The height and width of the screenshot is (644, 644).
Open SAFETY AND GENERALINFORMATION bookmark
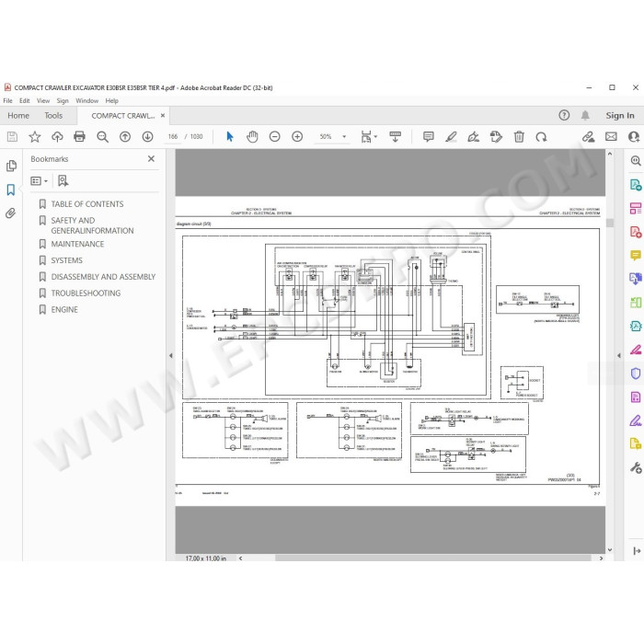point(92,225)
